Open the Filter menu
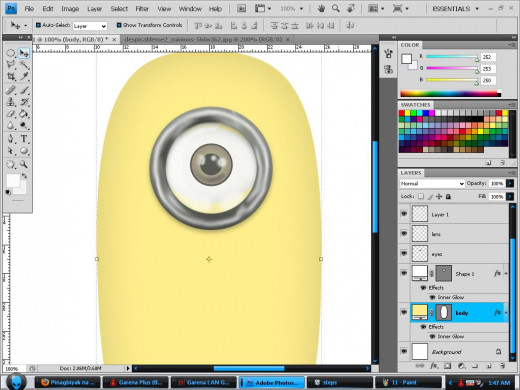The height and width of the screenshot is (390, 520). tap(142, 9)
